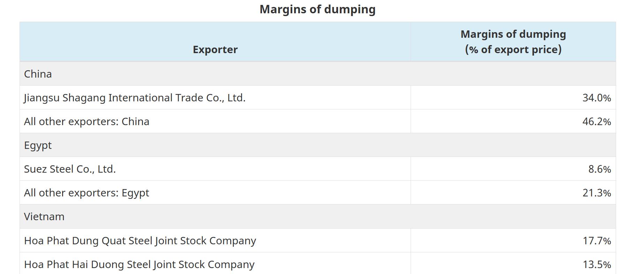Select the 34.0% margin value
The height and width of the screenshot is (274, 644).
tap(597, 98)
